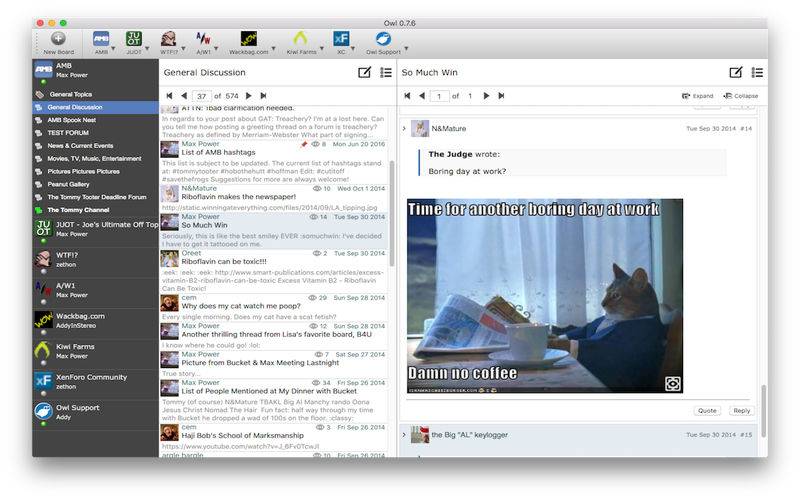Go to first page of thread list
The width and height of the screenshot is (800, 500).
(x=169, y=95)
